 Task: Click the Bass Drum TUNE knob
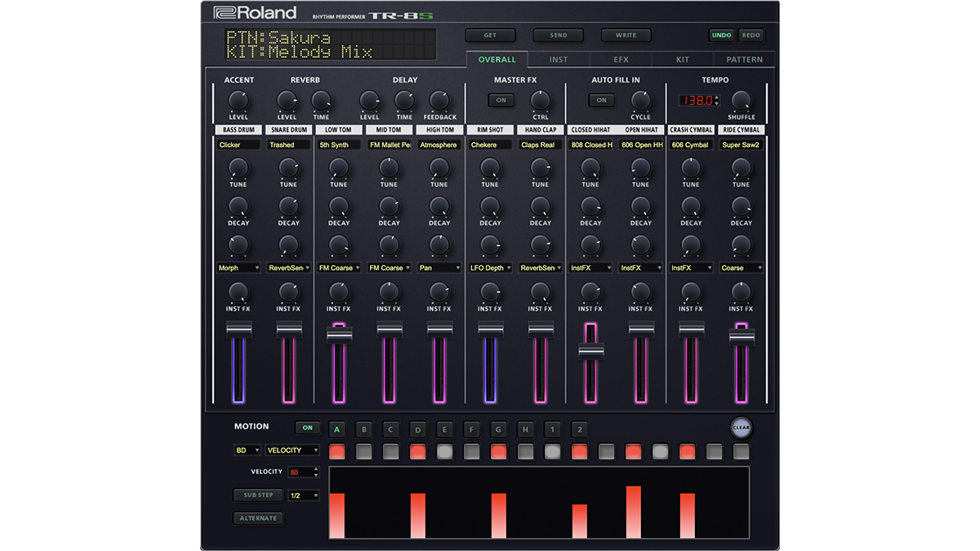coord(238,168)
